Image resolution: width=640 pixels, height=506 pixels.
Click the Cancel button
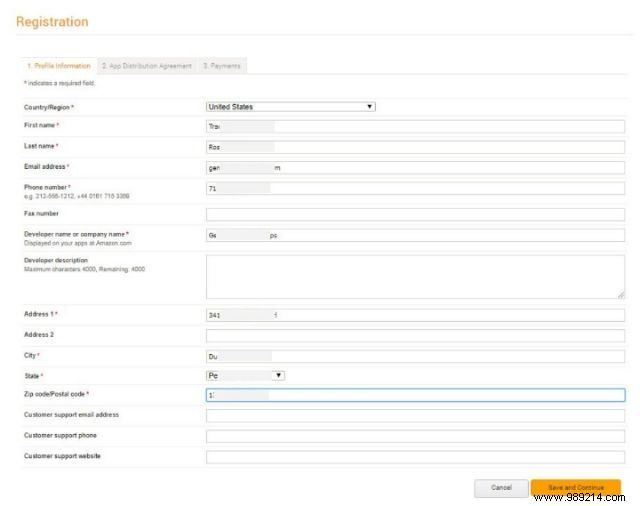click(500, 487)
